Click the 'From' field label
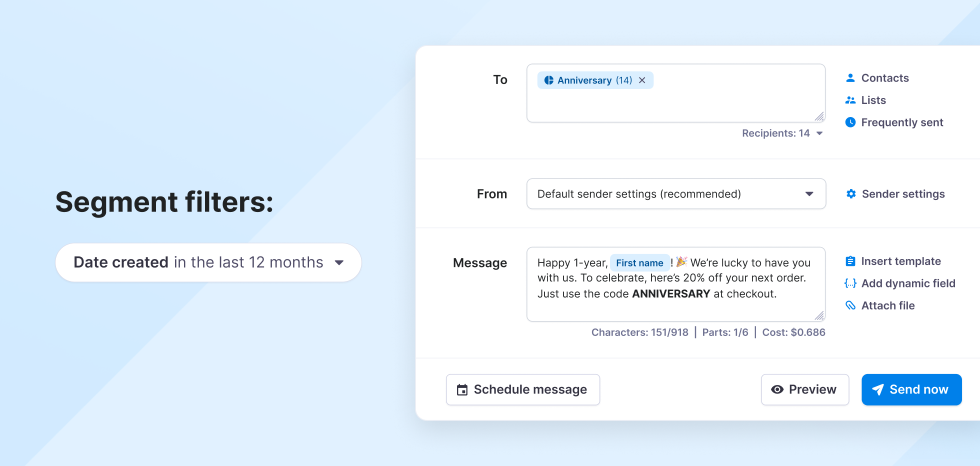This screenshot has width=980, height=466. (x=491, y=194)
